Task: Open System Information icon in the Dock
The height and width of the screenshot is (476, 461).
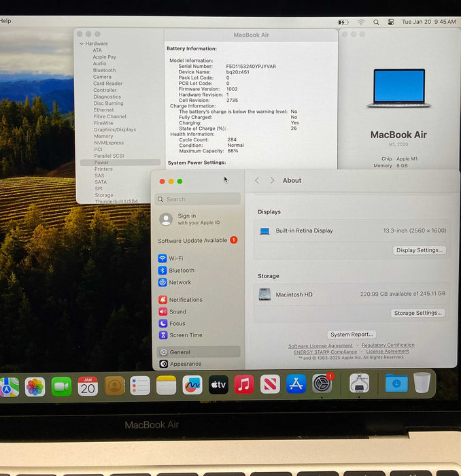Action: 359,383
